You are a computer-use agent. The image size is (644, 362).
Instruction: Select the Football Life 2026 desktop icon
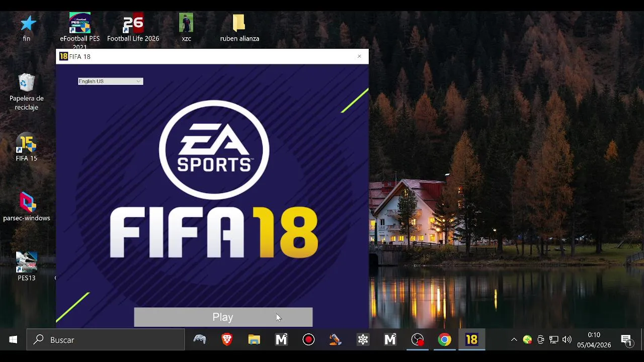(133, 28)
